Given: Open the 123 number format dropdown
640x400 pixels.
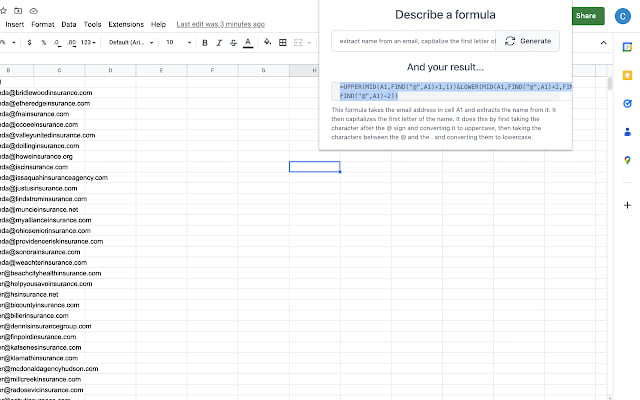Looking at the screenshot, I should coord(88,42).
